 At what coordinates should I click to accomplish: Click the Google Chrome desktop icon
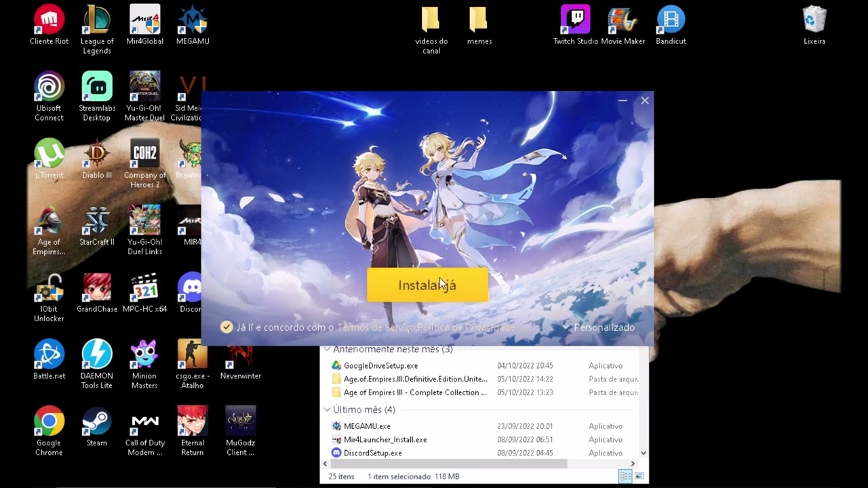(x=49, y=432)
